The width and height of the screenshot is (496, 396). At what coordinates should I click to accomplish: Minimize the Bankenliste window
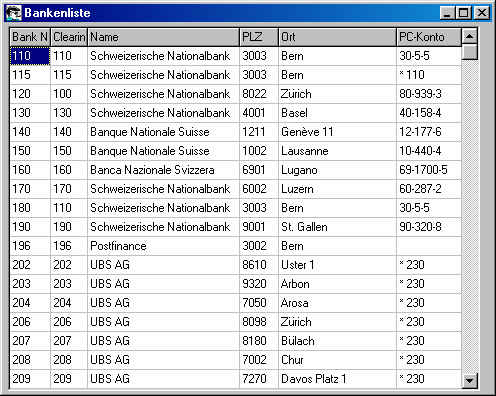click(x=447, y=13)
